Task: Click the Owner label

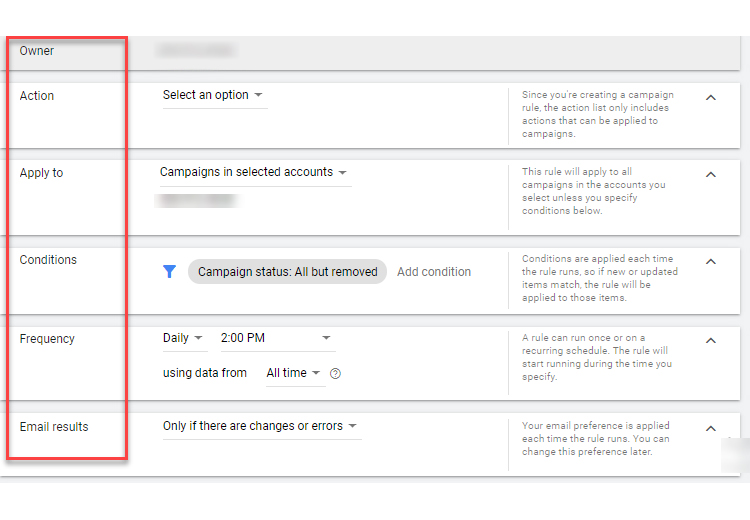Action: coord(36,51)
